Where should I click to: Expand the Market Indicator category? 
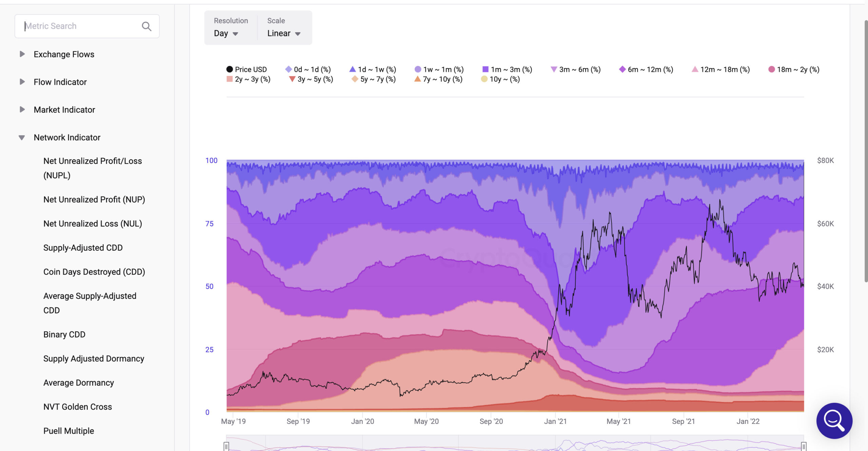coord(22,109)
